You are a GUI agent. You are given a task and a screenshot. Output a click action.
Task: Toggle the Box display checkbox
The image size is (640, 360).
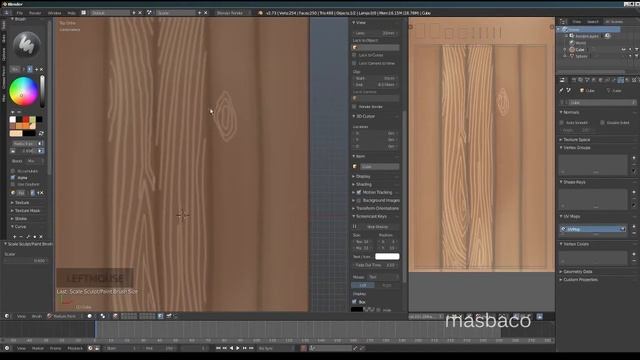[x=354, y=302]
